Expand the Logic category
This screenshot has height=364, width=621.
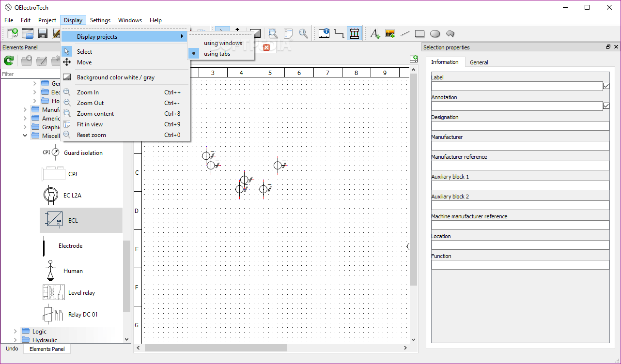click(x=15, y=331)
